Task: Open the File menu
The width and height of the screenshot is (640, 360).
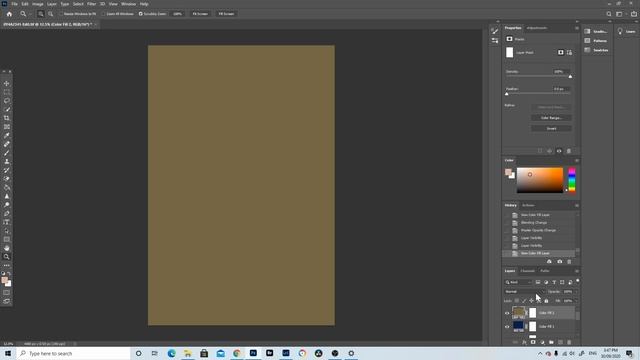Action: (x=14, y=4)
